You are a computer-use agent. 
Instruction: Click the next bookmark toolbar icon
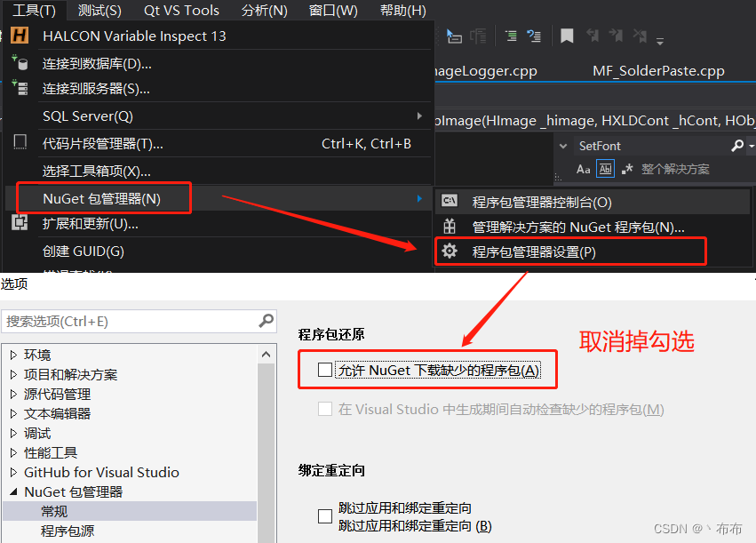click(x=617, y=36)
